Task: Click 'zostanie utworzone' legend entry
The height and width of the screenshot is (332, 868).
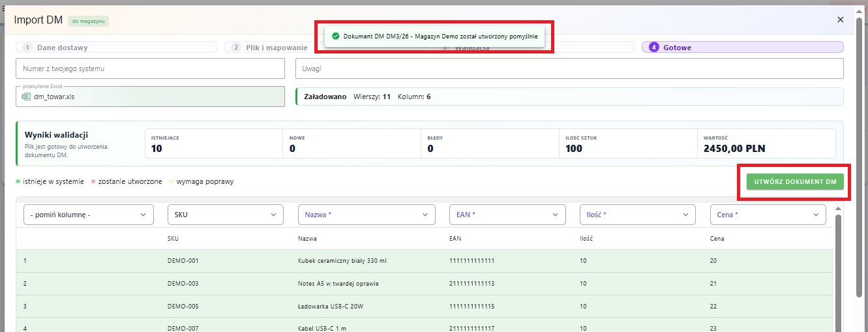Action: click(x=127, y=181)
